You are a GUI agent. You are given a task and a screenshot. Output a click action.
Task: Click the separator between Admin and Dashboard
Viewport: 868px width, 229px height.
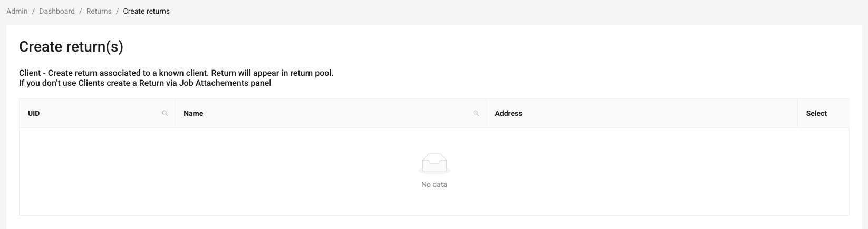click(33, 11)
